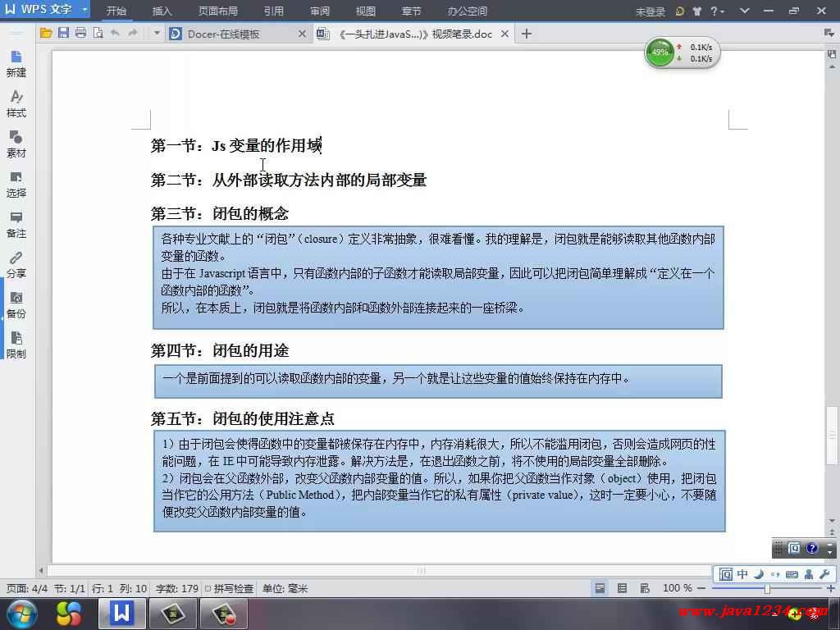840x630 pixels.
Task: Click the 未登录 login button
Action: (x=650, y=11)
